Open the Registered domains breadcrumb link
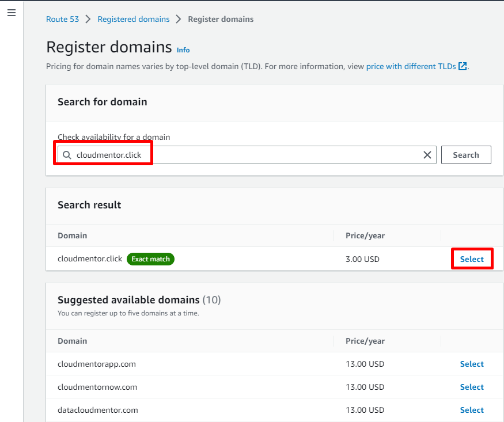The height and width of the screenshot is (422, 504). click(134, 19)
